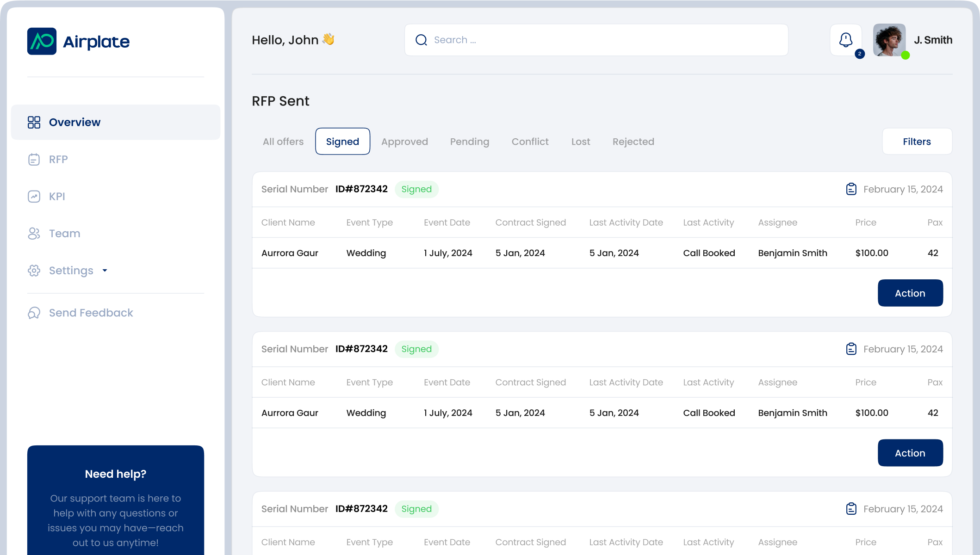Select Approved offer filter
980x555 pixels.
click(404, 141)
